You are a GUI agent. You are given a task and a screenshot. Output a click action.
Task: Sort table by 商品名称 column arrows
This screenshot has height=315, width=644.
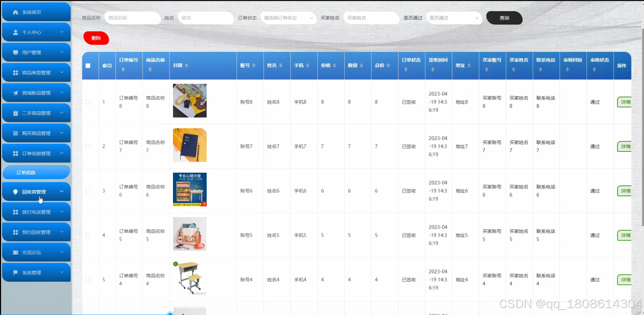150,69
